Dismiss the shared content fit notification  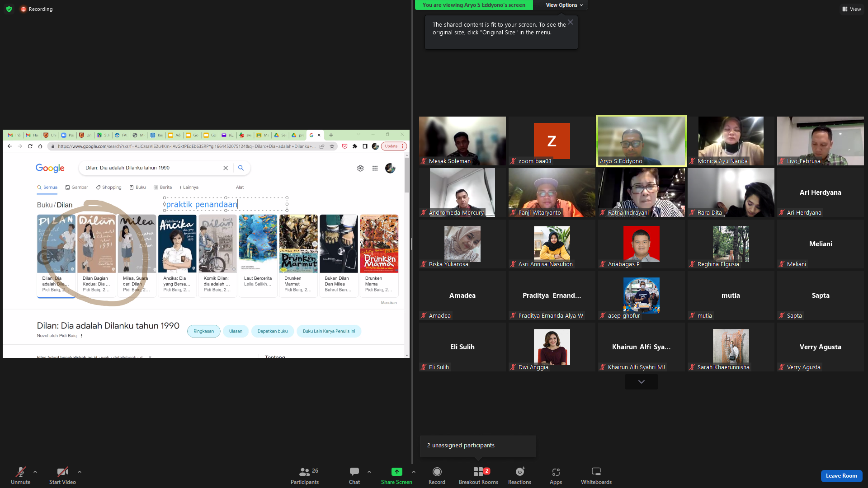tap(571, 22)
